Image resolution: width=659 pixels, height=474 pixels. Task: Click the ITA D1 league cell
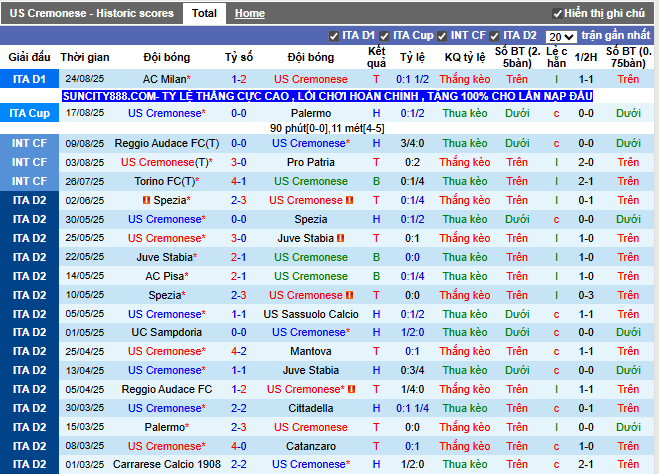(x=29, y=79)
